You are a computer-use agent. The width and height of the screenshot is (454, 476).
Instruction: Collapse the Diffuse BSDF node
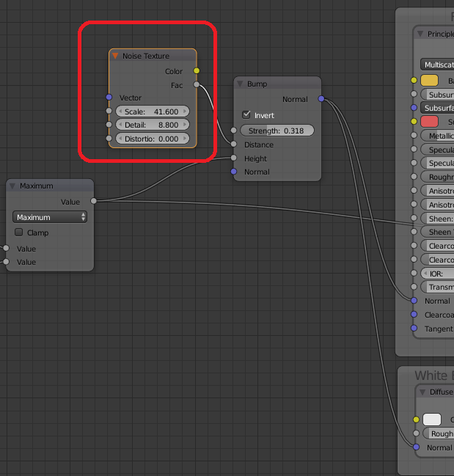tap(422, 392)
